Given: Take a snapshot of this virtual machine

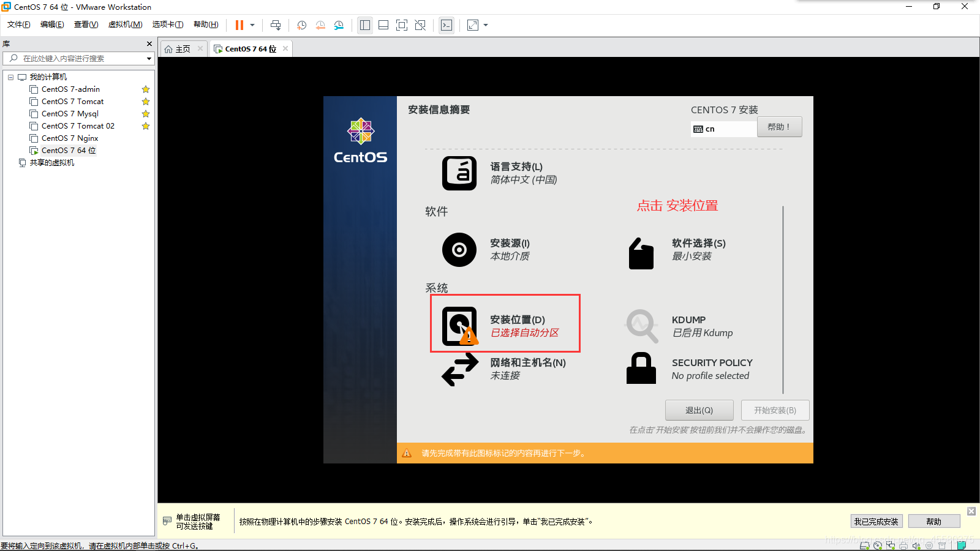Looking at the screenshot, I should click(x=302, y=25).
